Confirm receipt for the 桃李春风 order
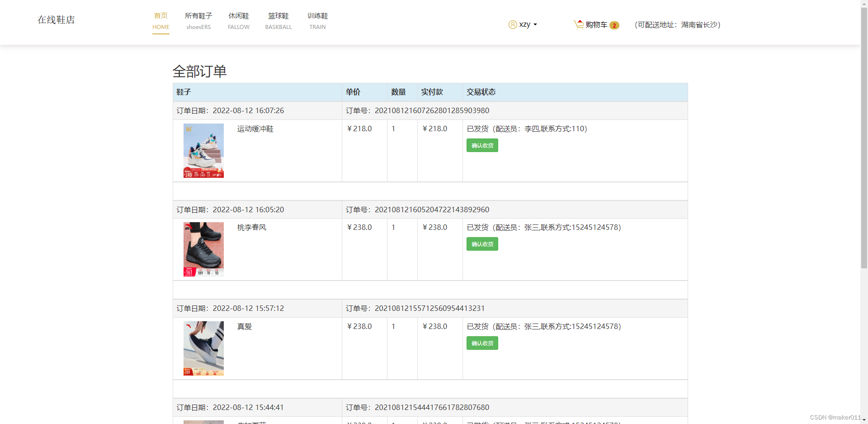868x424 pixels. pyautogui.click(x=482, y=244)
